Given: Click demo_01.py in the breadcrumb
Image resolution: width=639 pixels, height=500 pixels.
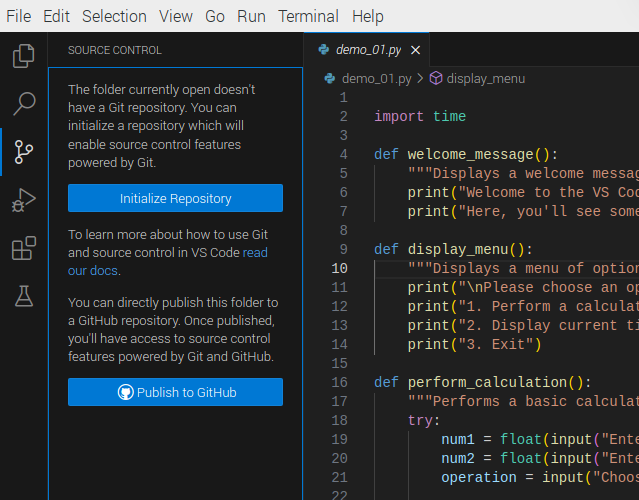Looking at the screenshot, I should tap(377, 78).
